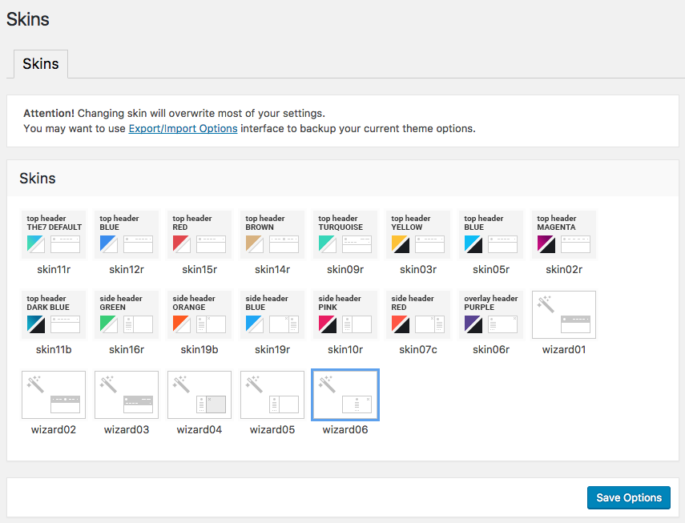Screen dimensions: 685x523
Task: Pick the skin02r magenta skin
Action: click(x=564, y=235)
